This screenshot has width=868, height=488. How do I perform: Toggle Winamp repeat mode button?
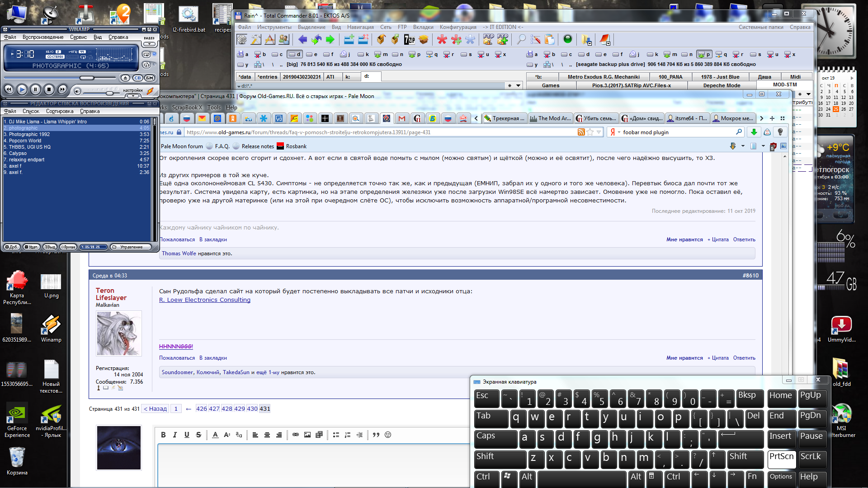coord(146,54)
